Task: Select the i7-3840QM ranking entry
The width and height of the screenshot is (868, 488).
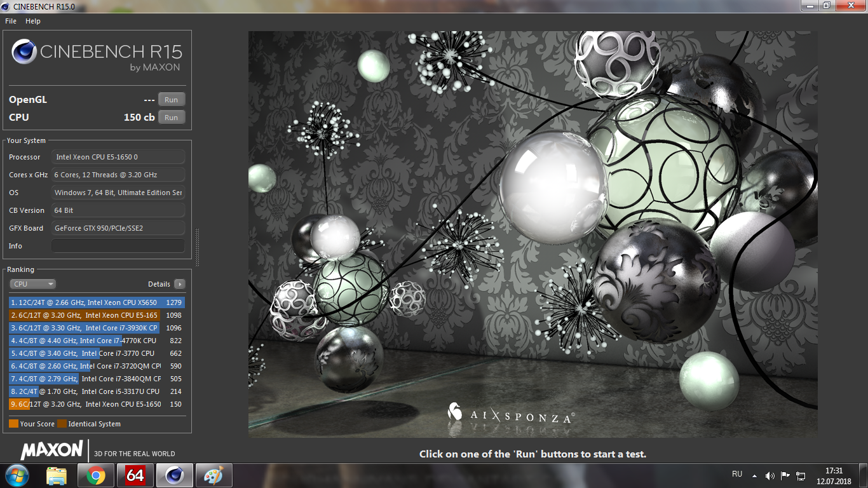Action: 97,379
